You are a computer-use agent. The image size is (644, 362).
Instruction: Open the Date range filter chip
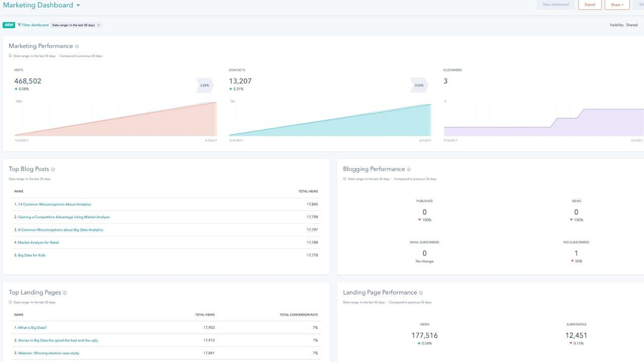click(x=73, y=24)
